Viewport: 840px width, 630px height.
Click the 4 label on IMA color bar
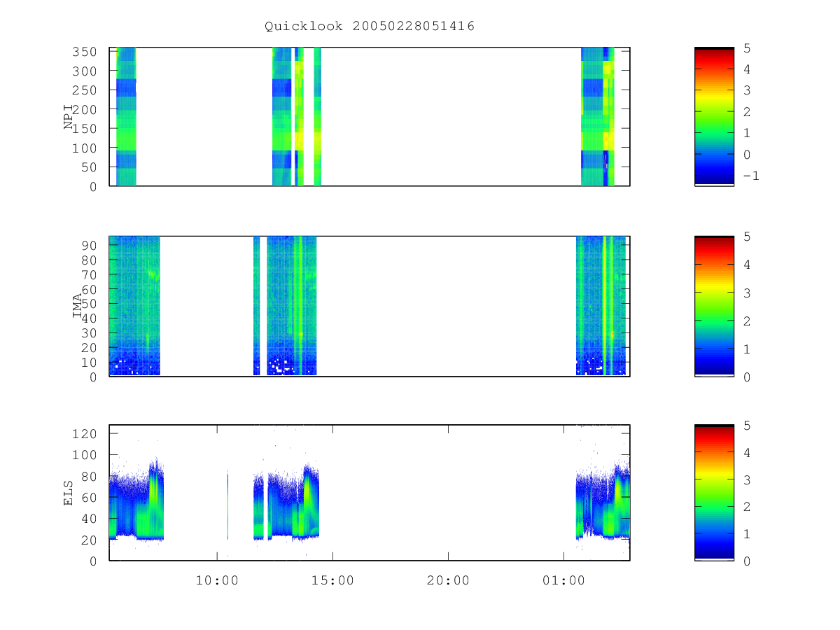click(x=748, y=265)
